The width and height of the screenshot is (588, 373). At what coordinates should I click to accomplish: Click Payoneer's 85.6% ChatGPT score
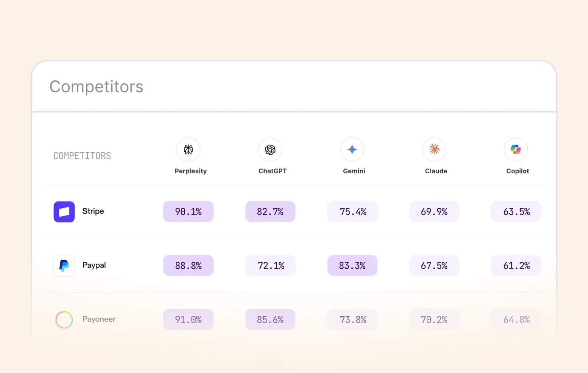[270, 319]
